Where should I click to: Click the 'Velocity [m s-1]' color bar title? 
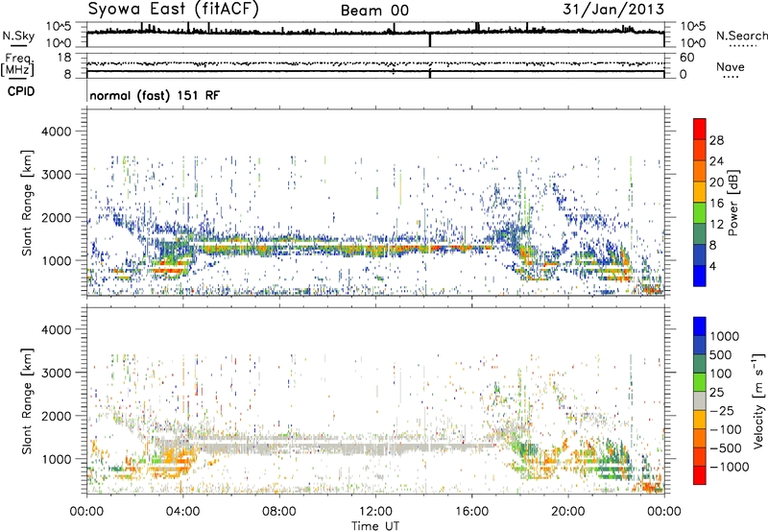coord(758,400)
